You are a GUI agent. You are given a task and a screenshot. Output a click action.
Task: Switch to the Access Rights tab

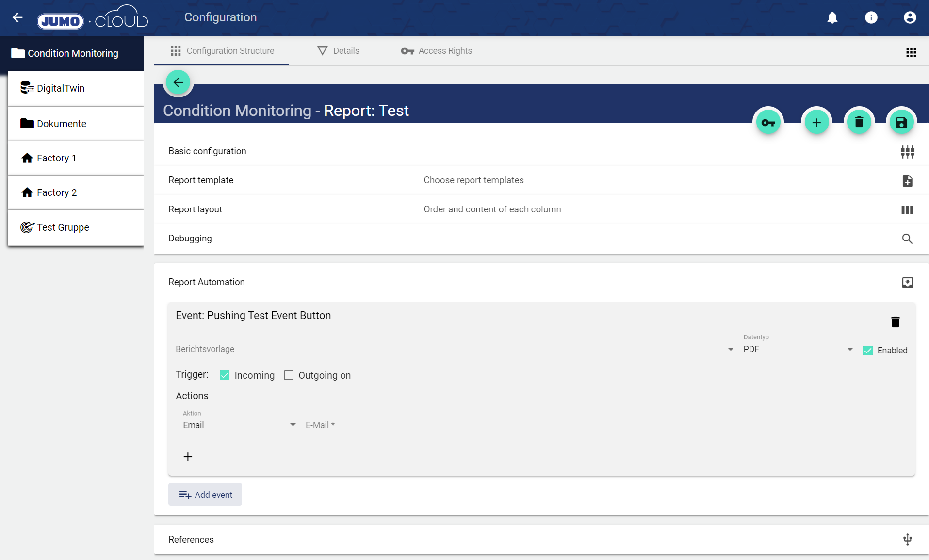pyautogui.click(x=437, y=51)
